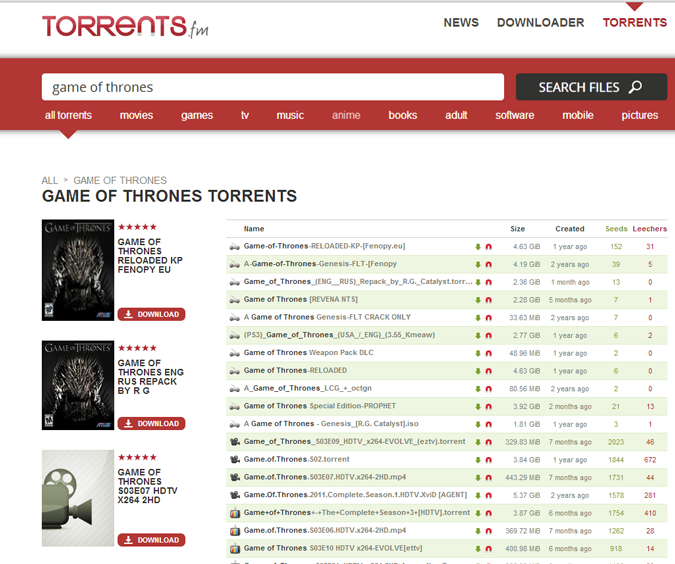Click the film camera thumbnail for S03E07 HDTV
The image size is (675, 564).
(77, 497)
